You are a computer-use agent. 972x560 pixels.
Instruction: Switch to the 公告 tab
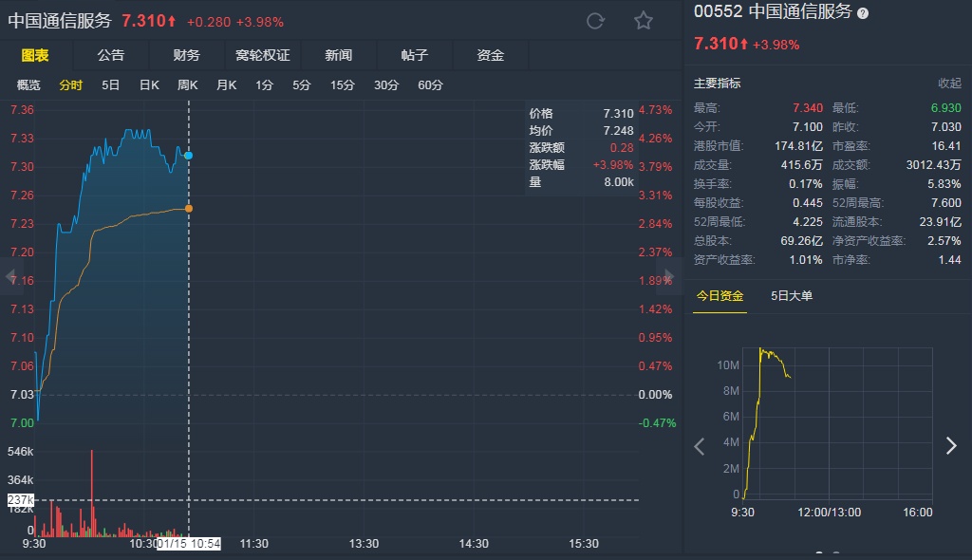[110, 55]
